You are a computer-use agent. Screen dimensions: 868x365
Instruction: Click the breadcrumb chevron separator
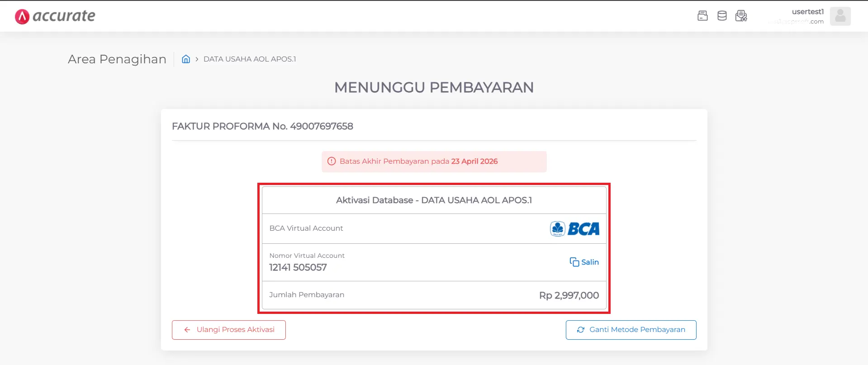click(197, 59)
